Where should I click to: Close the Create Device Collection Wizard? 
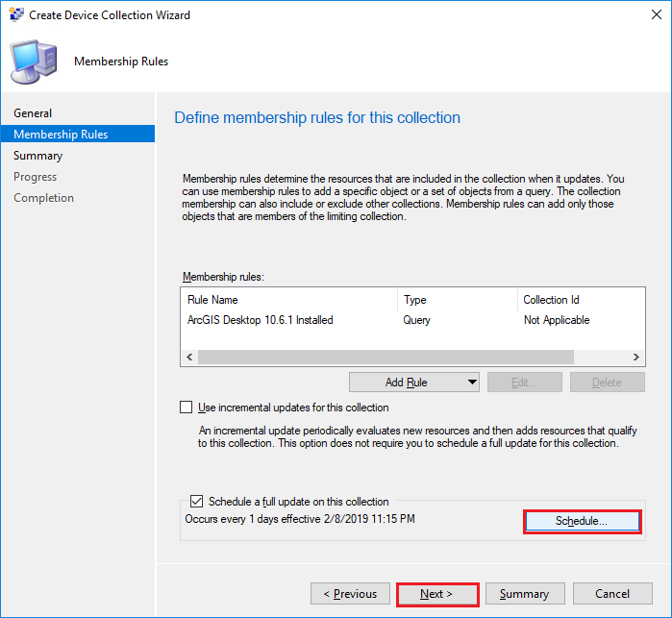click(657, 14)
